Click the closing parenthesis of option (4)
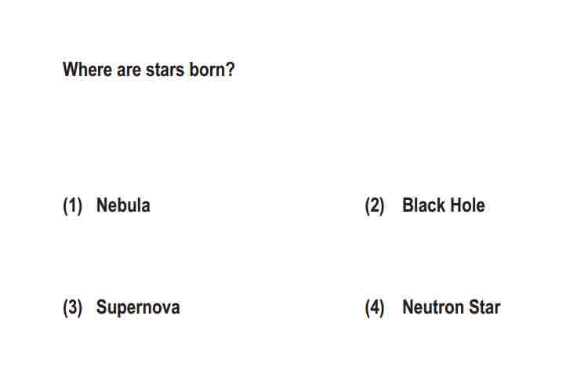 click(x=382, y=308)
